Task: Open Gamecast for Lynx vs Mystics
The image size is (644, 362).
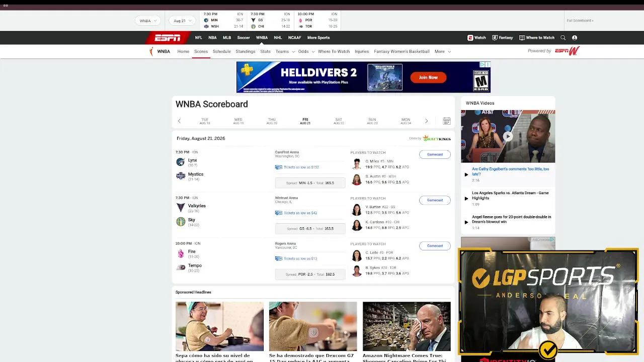Action: pos(435,154)
